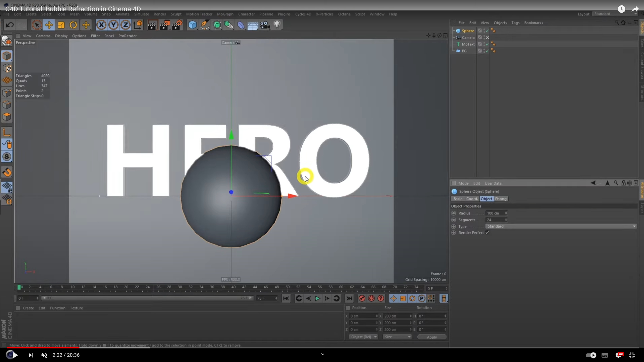The width and height of the screenshot is (644, 362).
Task: Click the Undo arrow icon
Action: [10, 25]
